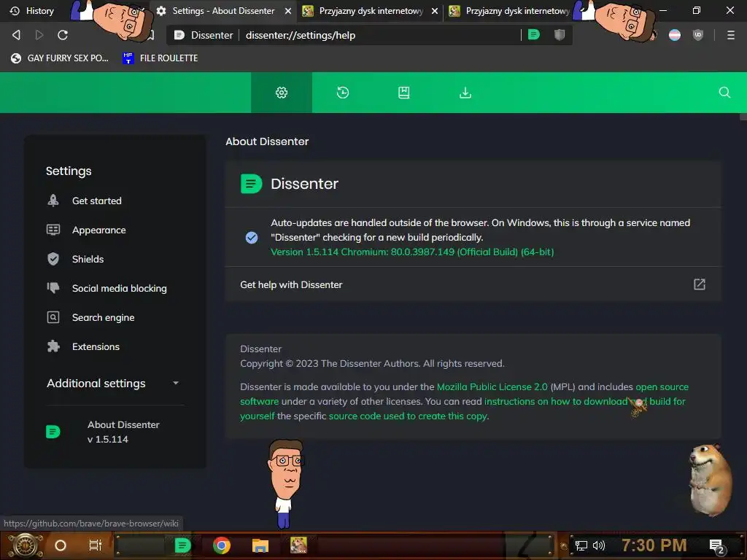Click the shield icon in address bar
The image size is (747, 560).
pyautogui.click(x=560, y=35)
